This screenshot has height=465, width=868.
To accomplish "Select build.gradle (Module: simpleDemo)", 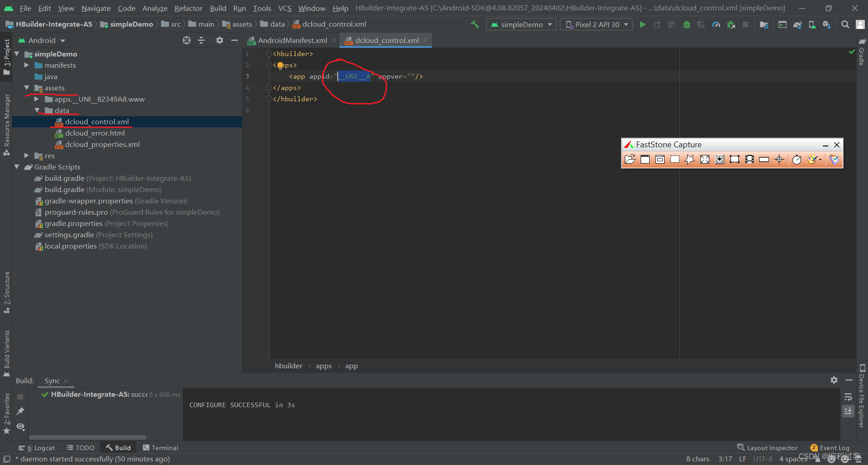I will point(103,189).
